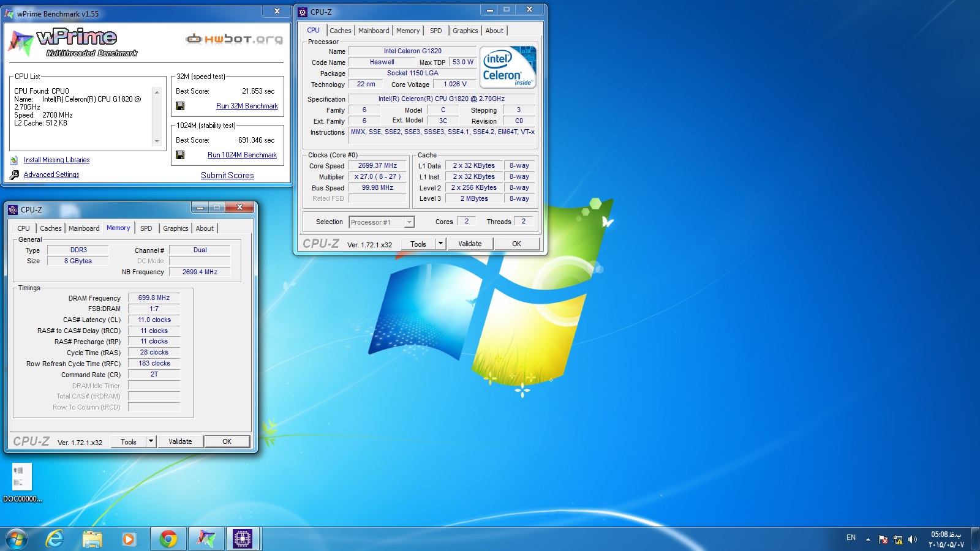
Task: Click the CPU List scroll-down arrow in wPrime
Action: click(x=157, y=141)
